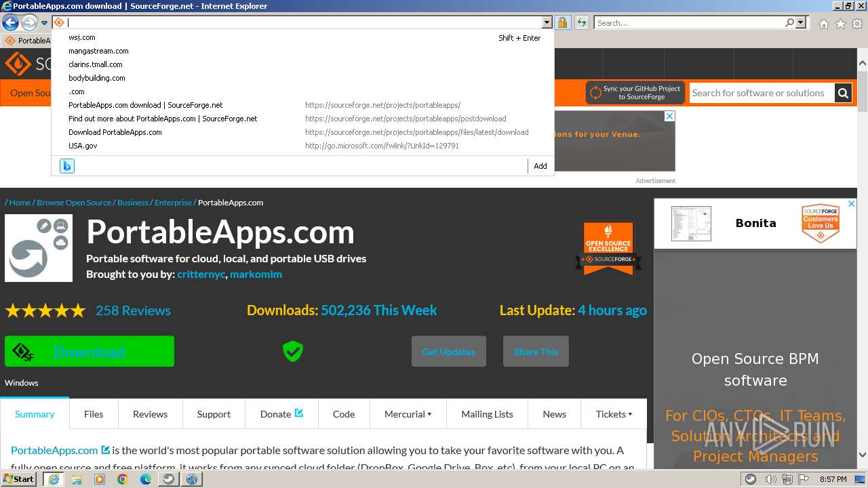This screenshot has width=868, height=488.
Task: Go back with the browser Back arrow
Action: coord(10,23)
